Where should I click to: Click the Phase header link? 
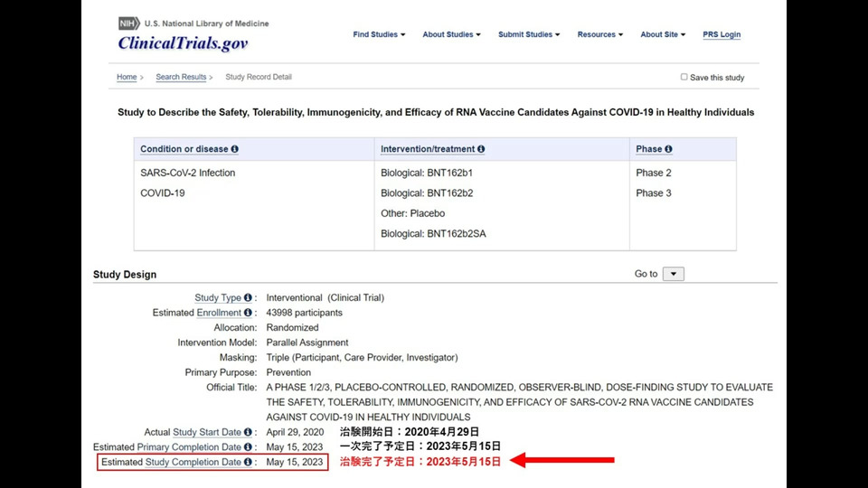(649, 149)
